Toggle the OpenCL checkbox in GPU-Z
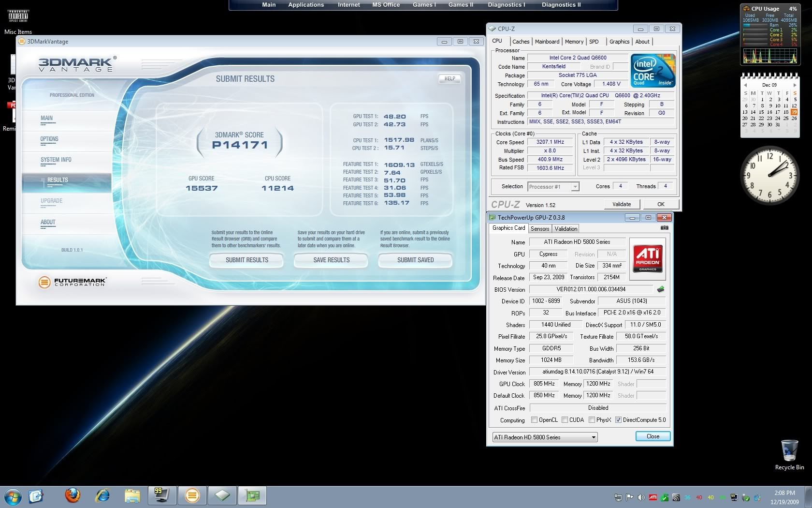Image resolution: width=812 pixels, height=508 pixels. click(x=534, y=420)
